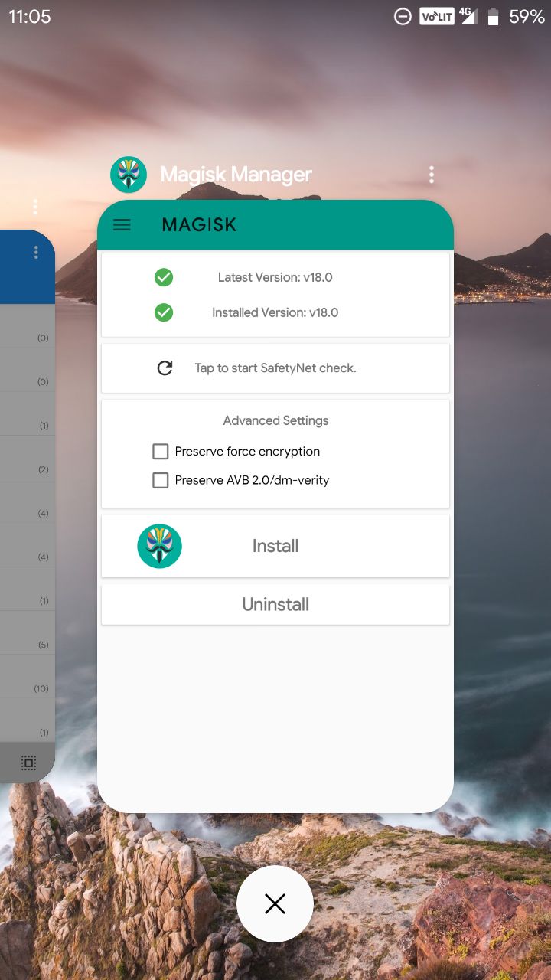
Task: Tap the do-not-disturb status bar icon
Action: tap(403, 17)
